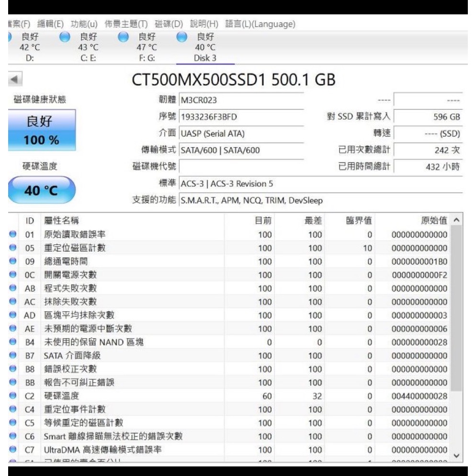Click the transfer mode field SATA/600 | SATA/600
Viewport: 476px width, 476px height.
point(242,150)
